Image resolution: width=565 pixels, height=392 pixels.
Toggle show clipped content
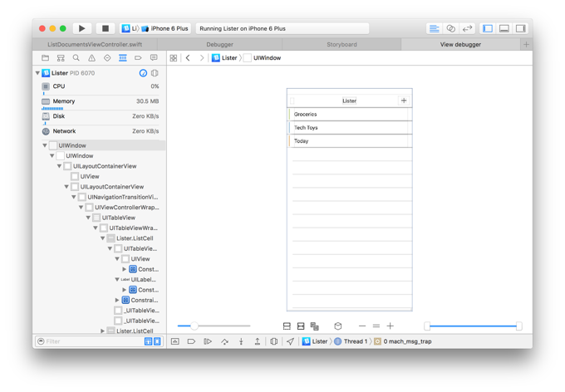[x=287, y=326]
